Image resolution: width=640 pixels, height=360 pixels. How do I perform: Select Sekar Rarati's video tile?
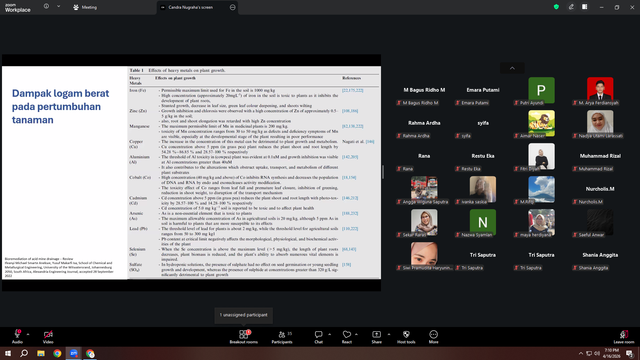pos(424,223)
